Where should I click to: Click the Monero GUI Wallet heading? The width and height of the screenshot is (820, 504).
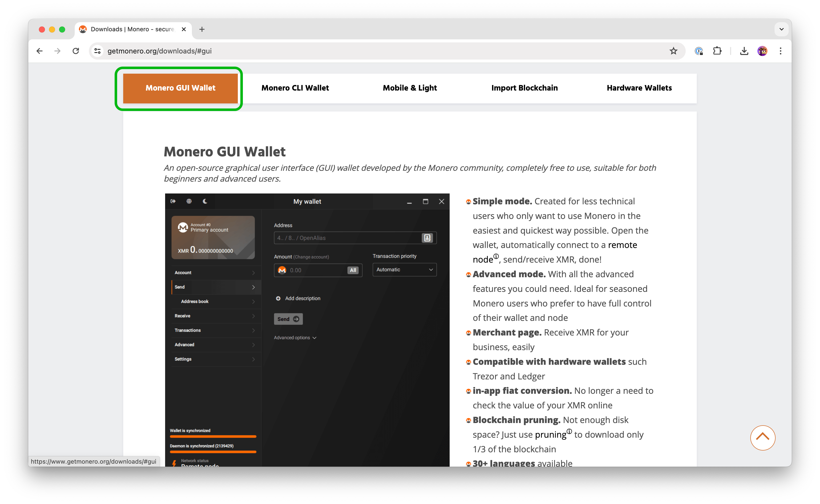[224, 152]
